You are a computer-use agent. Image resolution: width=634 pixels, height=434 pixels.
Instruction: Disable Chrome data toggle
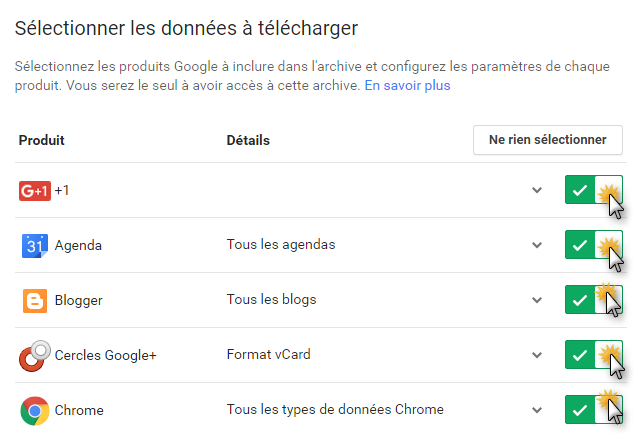point(593,410)
